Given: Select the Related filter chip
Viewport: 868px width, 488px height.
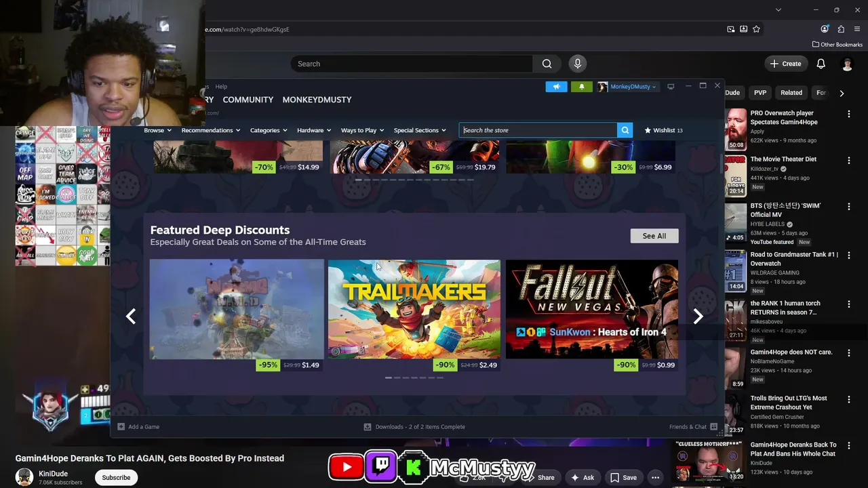Looking at the screenshot, I should (791, 93).
